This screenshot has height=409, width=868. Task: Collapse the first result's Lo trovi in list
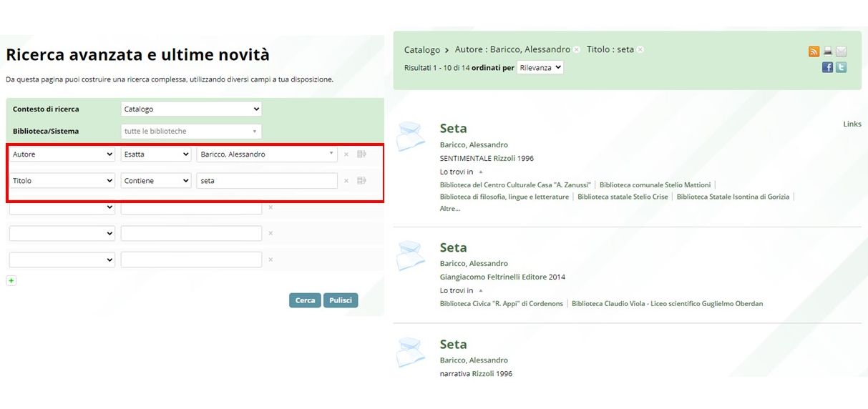481,172
